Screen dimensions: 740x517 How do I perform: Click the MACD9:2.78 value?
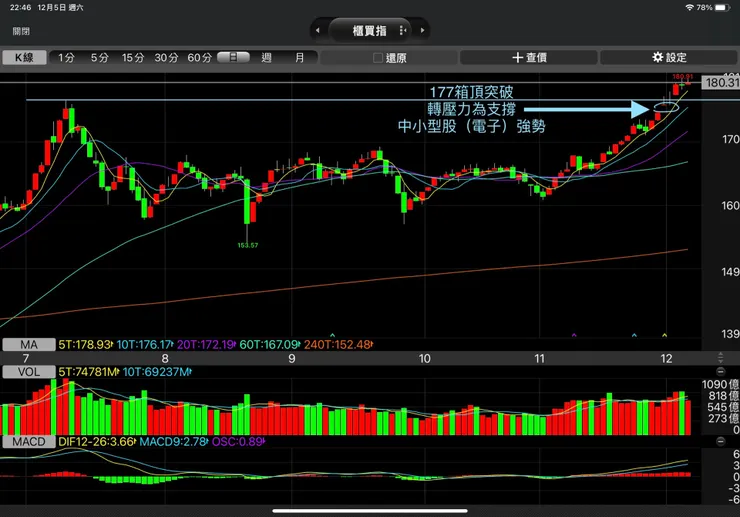[x=173, y=442]
